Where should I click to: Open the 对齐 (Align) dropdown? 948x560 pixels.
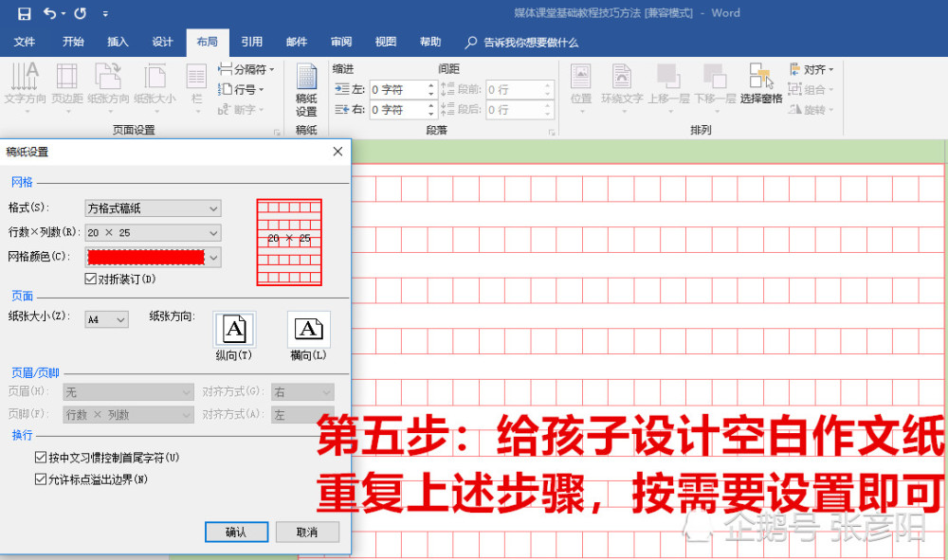tap(811, 69)
